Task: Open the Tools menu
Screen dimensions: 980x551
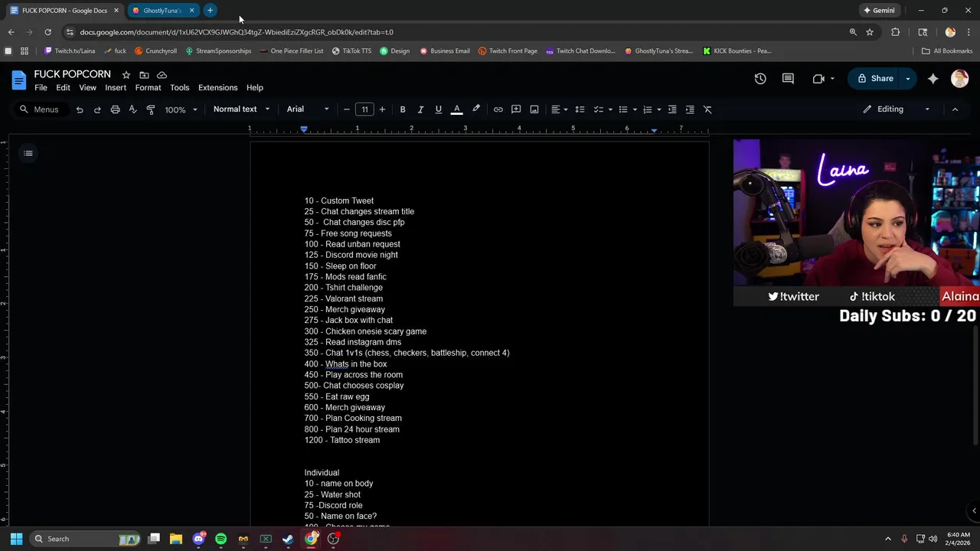Action: 179,88
